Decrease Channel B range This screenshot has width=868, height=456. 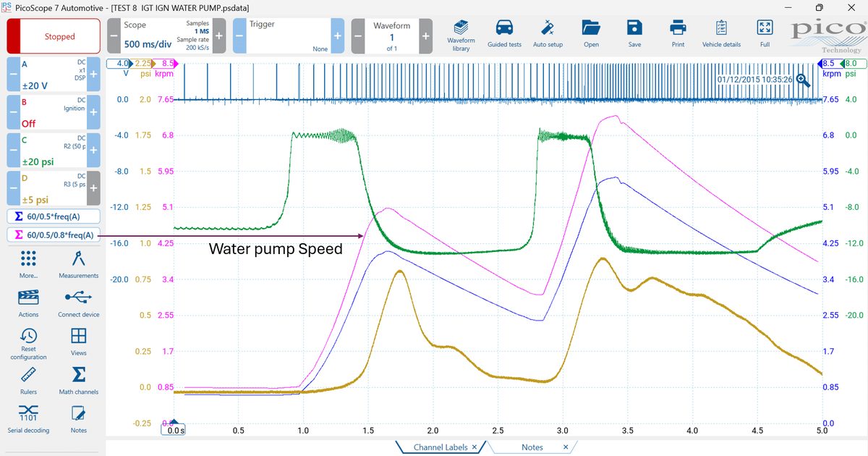[x=13, y=111]
